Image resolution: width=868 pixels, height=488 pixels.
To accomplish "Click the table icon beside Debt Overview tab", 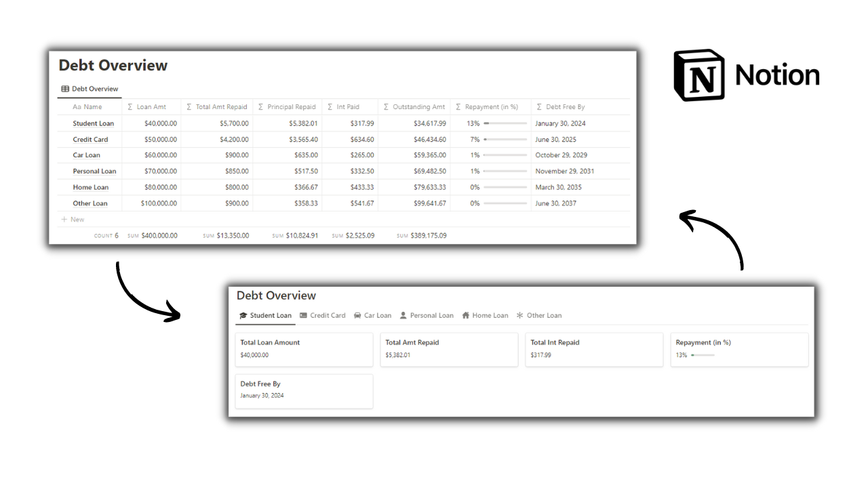I will [x=65, y=89].
